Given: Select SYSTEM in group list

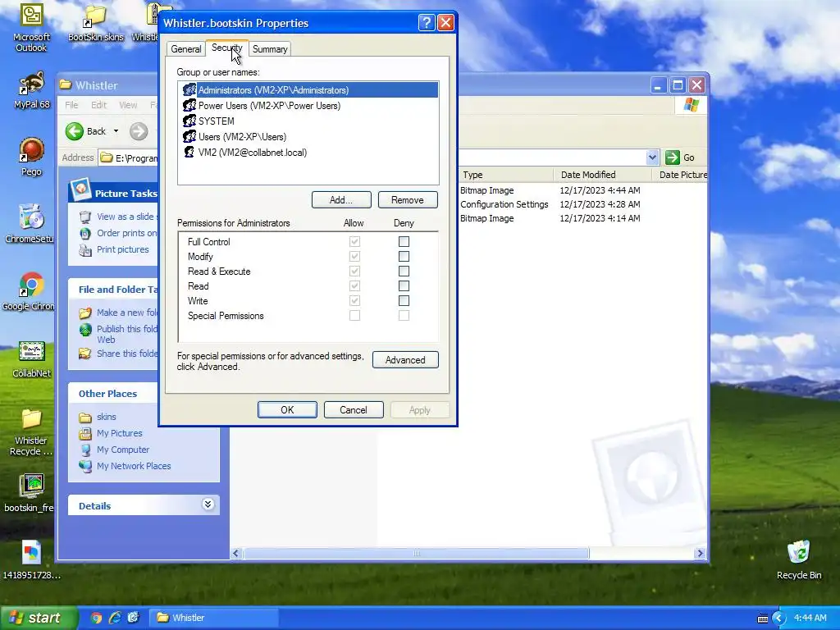Looking at the screenshot, I should 308,121.
